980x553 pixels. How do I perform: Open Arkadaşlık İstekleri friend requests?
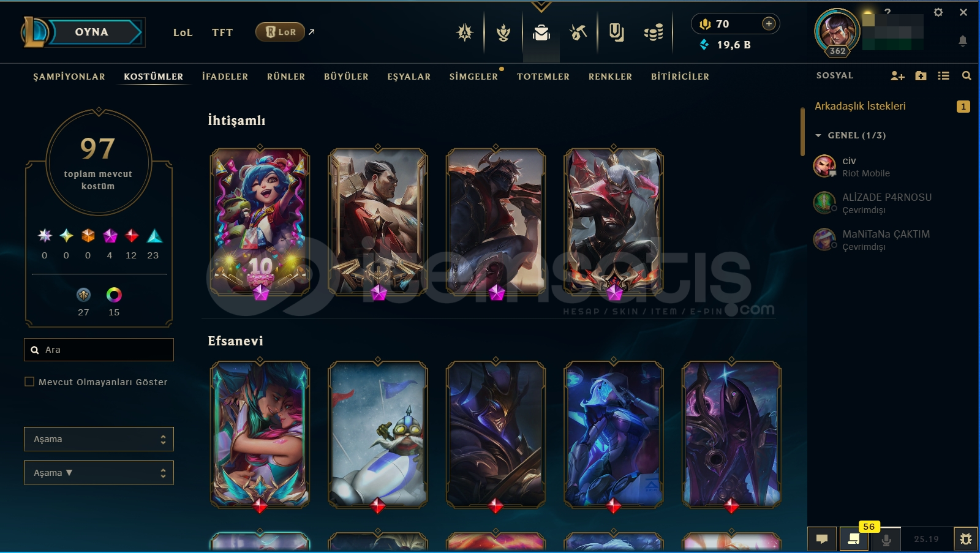(860, 106)
